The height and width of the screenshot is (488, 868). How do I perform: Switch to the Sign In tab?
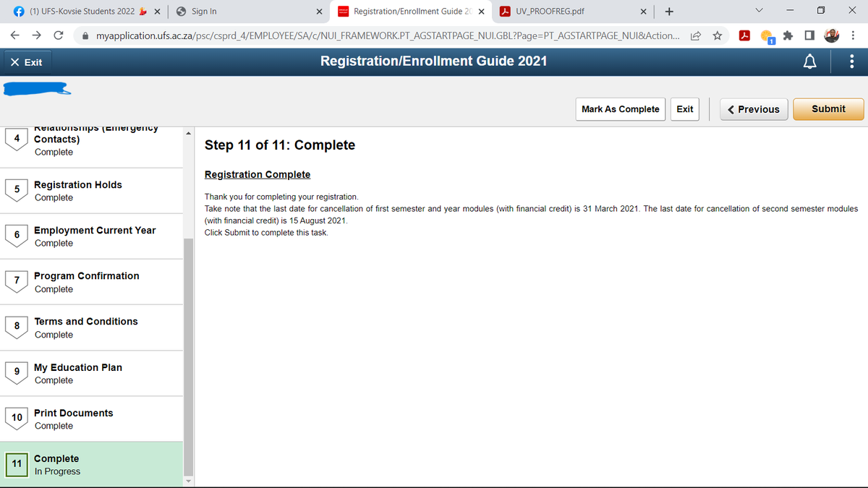point(250,12)
